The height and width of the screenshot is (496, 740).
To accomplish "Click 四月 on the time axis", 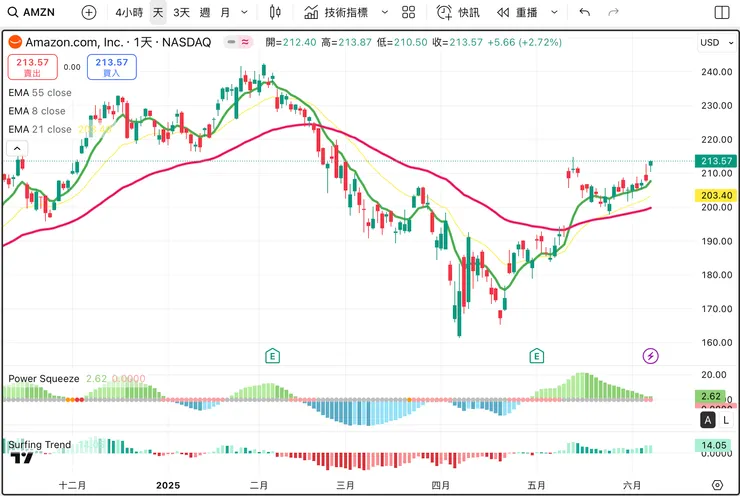I will [440, 485].
